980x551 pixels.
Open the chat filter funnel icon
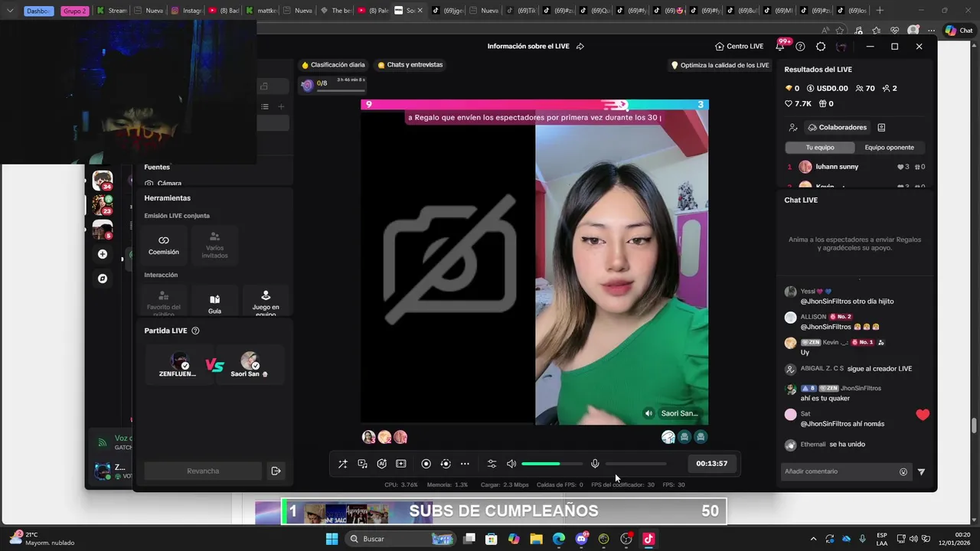[921, 472]
